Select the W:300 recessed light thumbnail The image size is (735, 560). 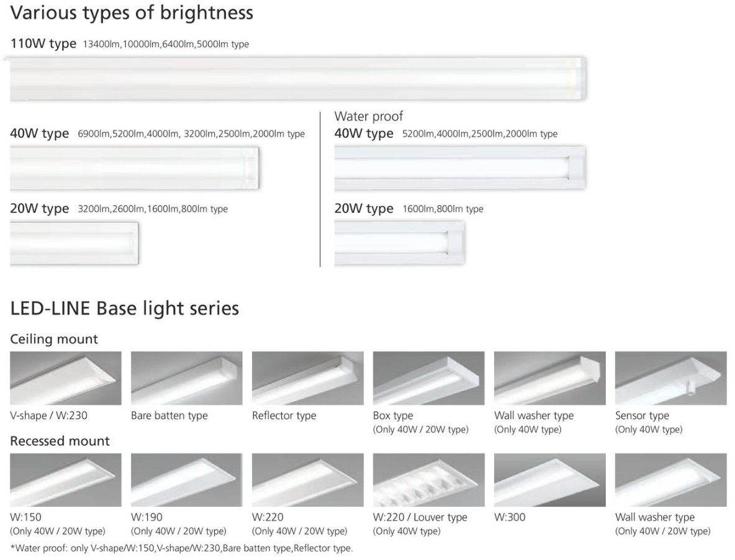coord(549,480)
